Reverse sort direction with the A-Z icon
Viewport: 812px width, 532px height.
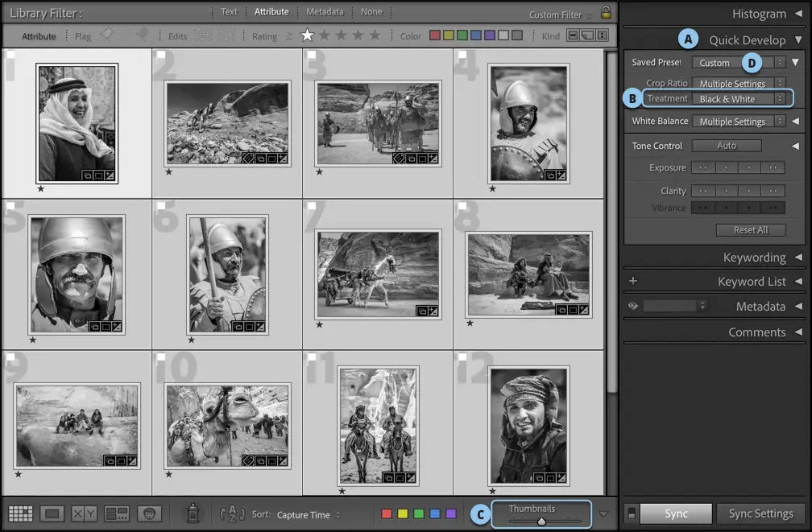coord(232,513)
